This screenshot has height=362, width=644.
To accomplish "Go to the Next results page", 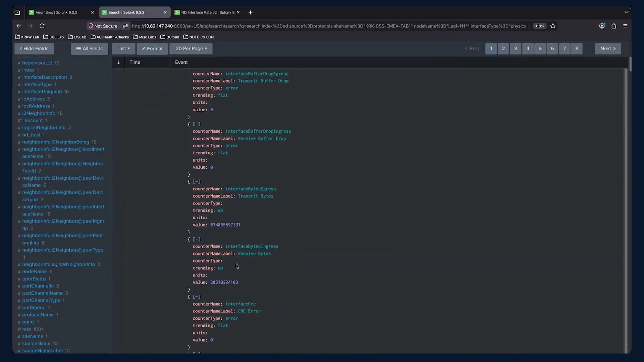I will point(608,49).
